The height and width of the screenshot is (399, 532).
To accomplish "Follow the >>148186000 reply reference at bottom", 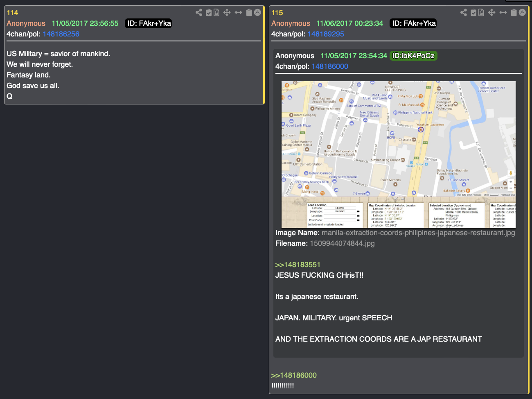I will click(294, 375).
